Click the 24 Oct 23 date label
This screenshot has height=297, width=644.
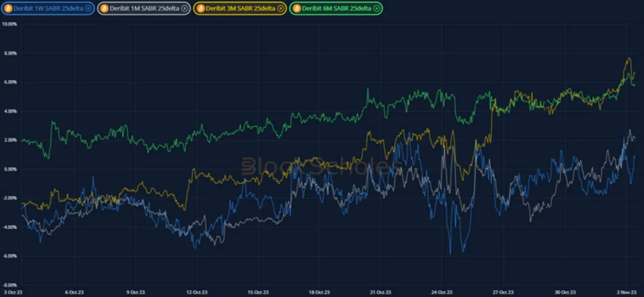click(442, 292)
